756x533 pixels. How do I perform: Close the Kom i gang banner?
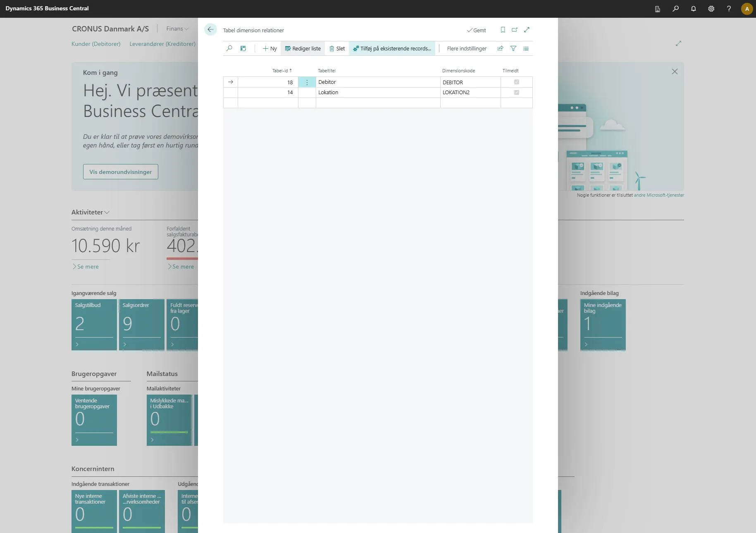tap(675, 71)
